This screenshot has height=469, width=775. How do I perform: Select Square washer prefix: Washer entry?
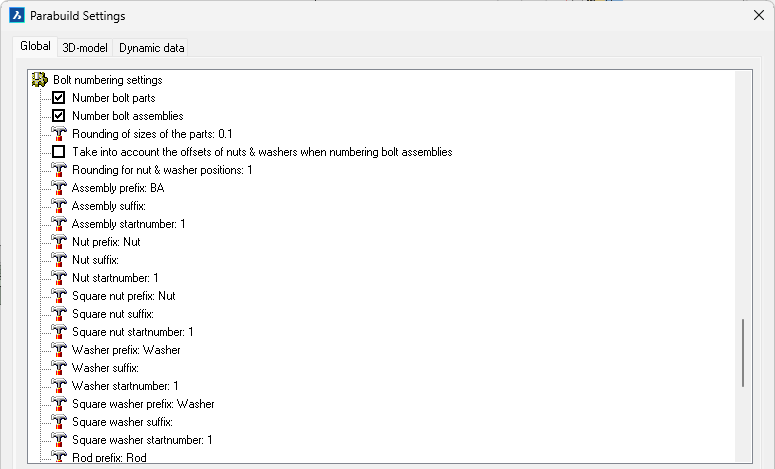pyautogui.click(x=143, y=404)
